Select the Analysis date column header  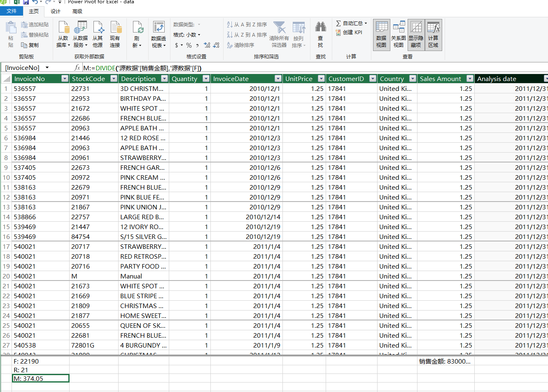(511, 79)
